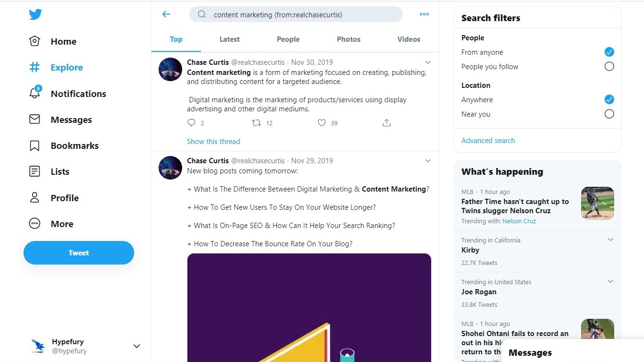Open Advanced search
The image size is (644, 362).
[488, 140]
